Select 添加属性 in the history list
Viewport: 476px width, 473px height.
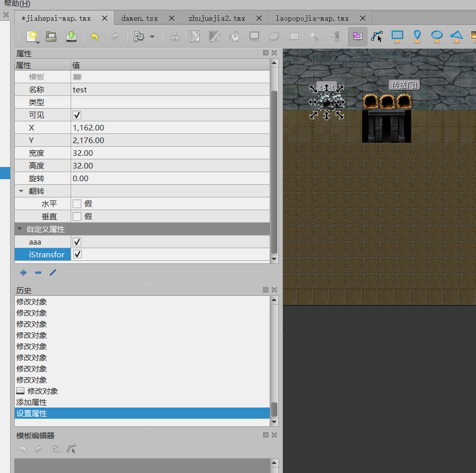point(142,402)
